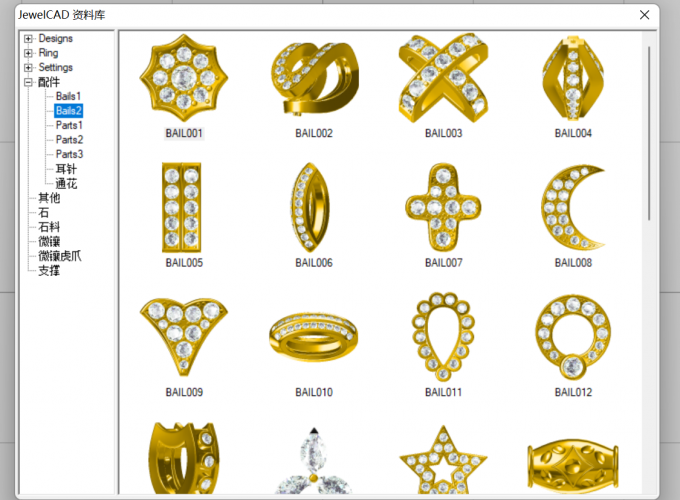Select the gold clip bail in bottom row
The image size is (680, 500).
click(x=183, y=458)
